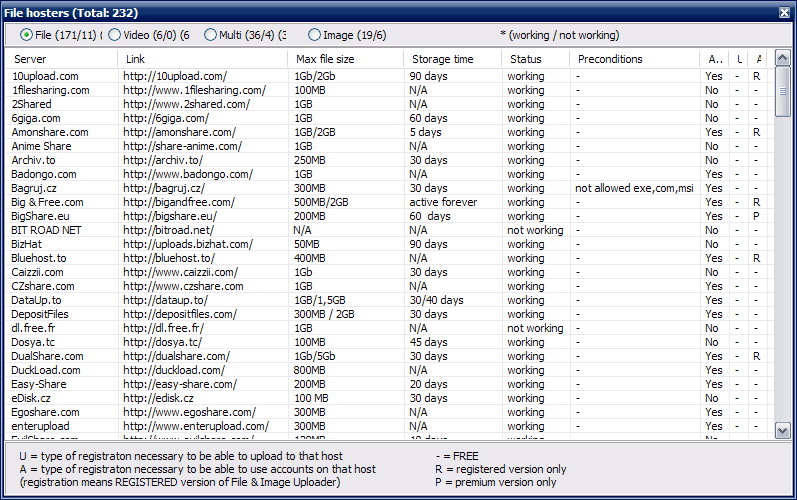Viewport: 797px width, 500px height.
Task: Sort by the Server column header
Action: pyautogui.click(x=62, y=59)
